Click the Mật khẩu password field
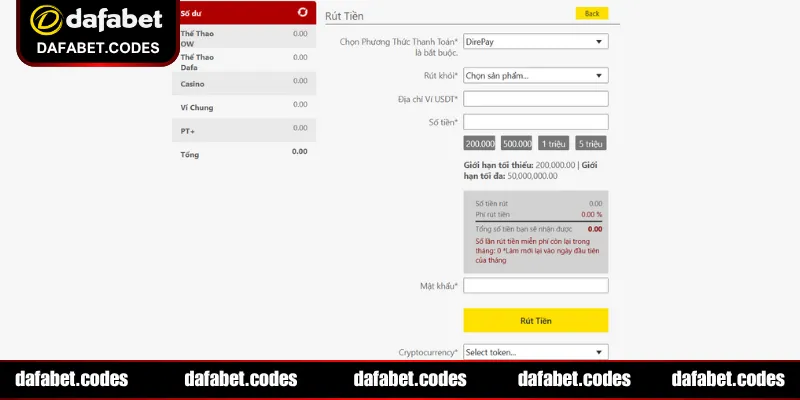Viewport: 800px width, 400px height. 535,286
